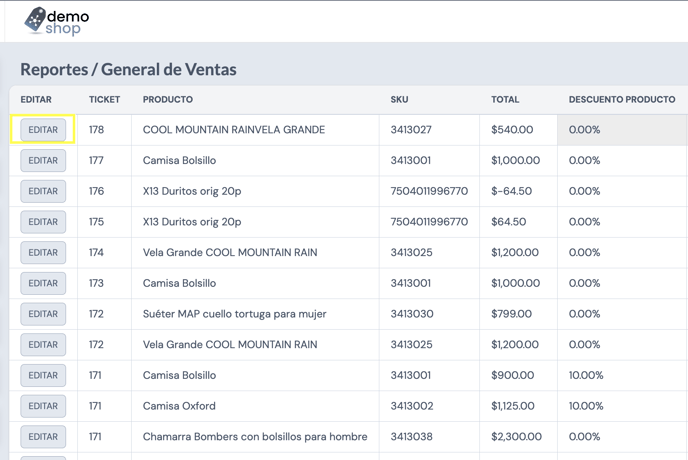Click the 10.00% discount for Camisa Oxford
Screen dimensions: 688x460
[586, 406]
